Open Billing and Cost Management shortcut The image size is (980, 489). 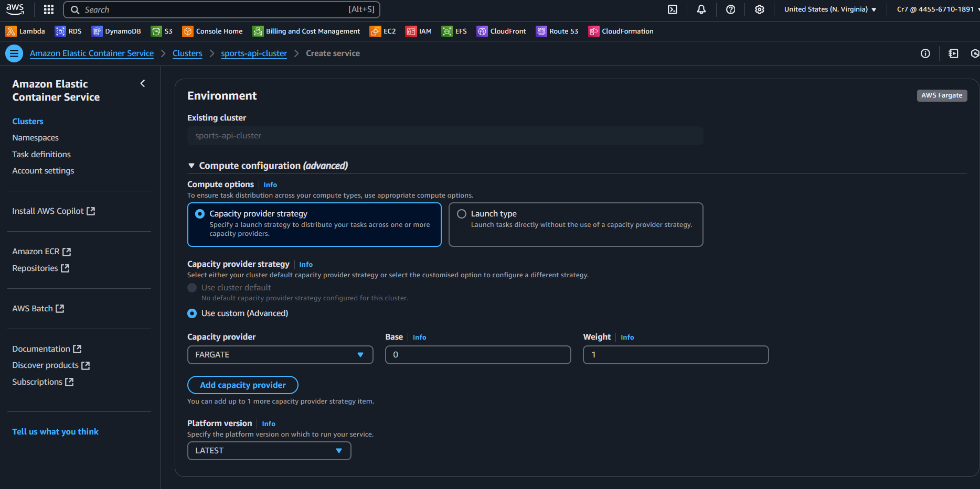pyautogui.click(x=306, y=31)
